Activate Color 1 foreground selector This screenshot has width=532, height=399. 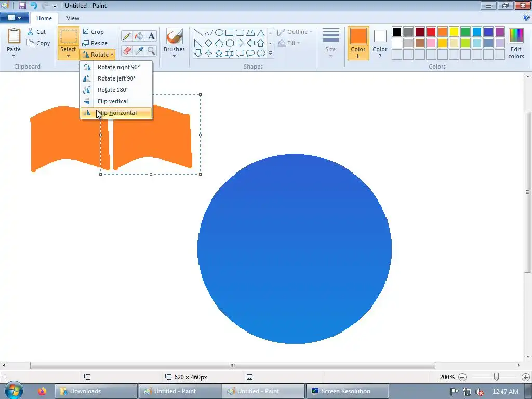click(358, 44)
